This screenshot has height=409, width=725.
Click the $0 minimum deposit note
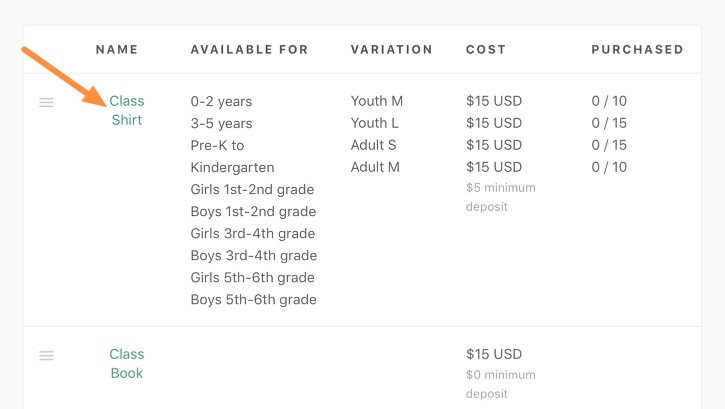[x=501, y=385]
